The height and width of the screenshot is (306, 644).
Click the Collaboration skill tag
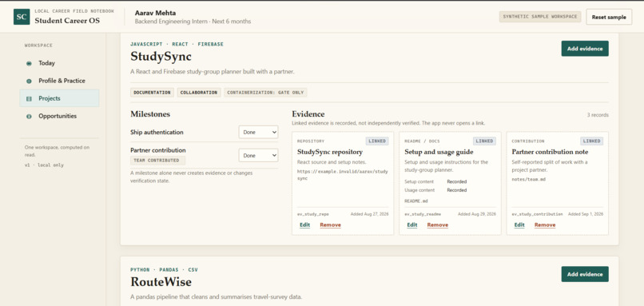click(199, 93)
